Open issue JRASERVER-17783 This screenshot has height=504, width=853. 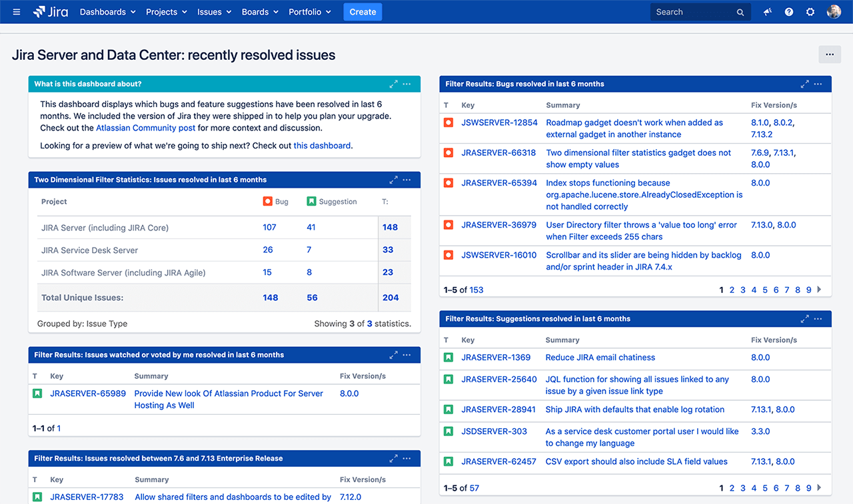87,497
